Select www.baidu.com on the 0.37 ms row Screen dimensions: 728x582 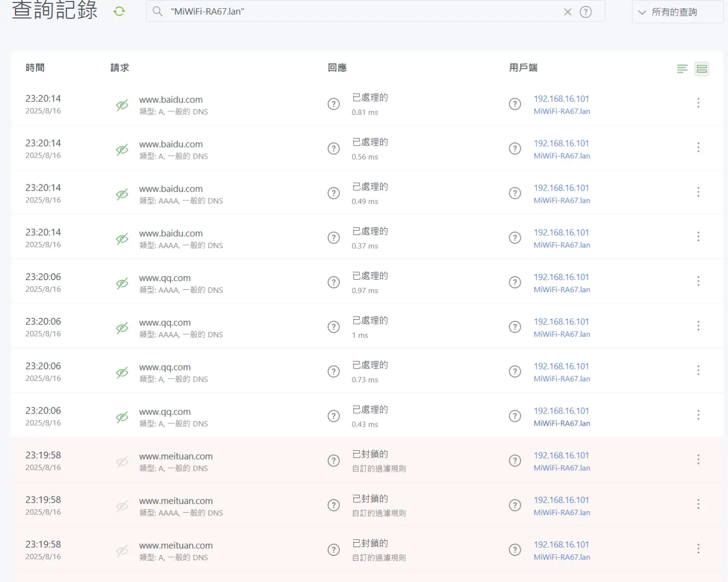171,233
